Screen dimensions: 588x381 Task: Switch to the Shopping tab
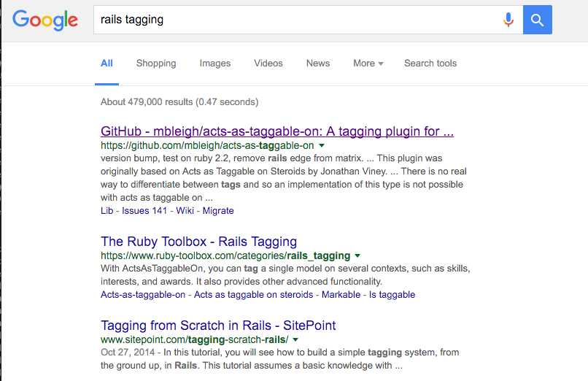[x=156, y=64]
